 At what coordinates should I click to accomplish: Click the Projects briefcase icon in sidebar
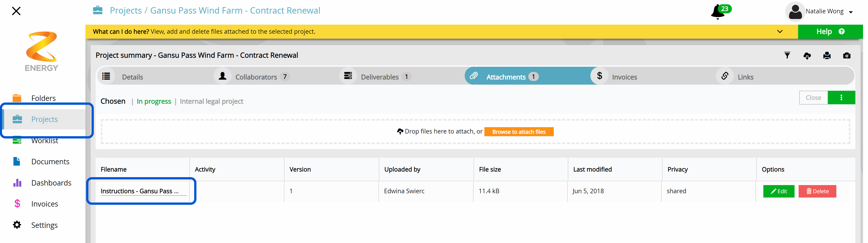tap(17, 119)
